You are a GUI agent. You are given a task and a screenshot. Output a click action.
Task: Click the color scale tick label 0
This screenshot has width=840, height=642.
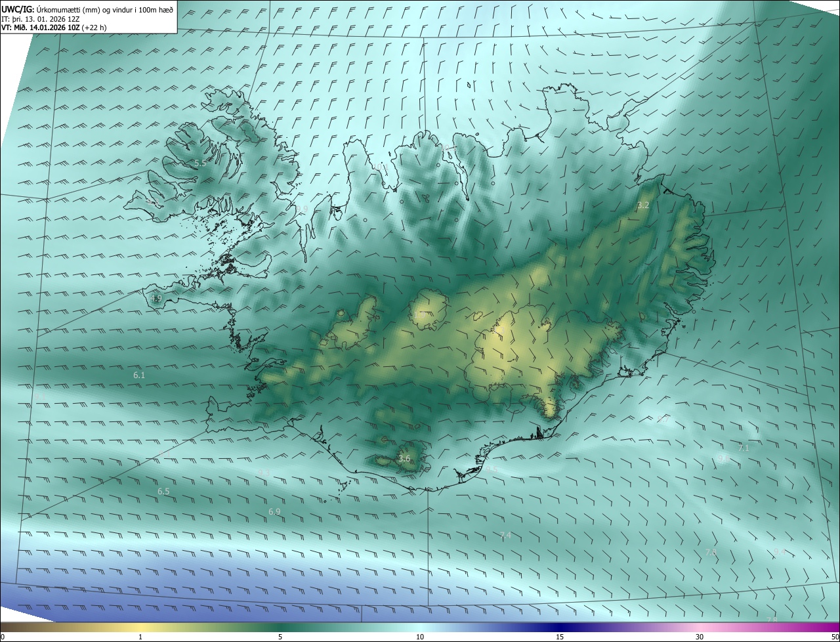(3, 637)
